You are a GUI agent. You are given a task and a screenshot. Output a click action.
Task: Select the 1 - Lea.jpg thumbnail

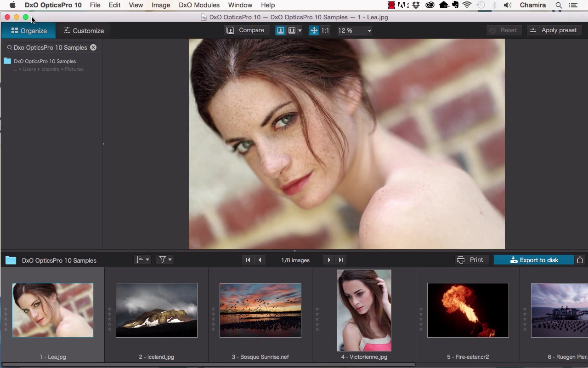click(x=53, y=310)
